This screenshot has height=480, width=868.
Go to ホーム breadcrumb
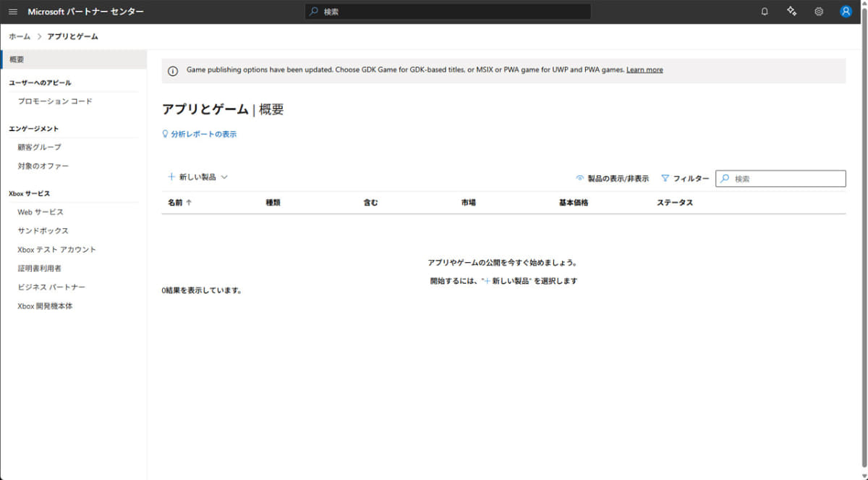point(20,36)
